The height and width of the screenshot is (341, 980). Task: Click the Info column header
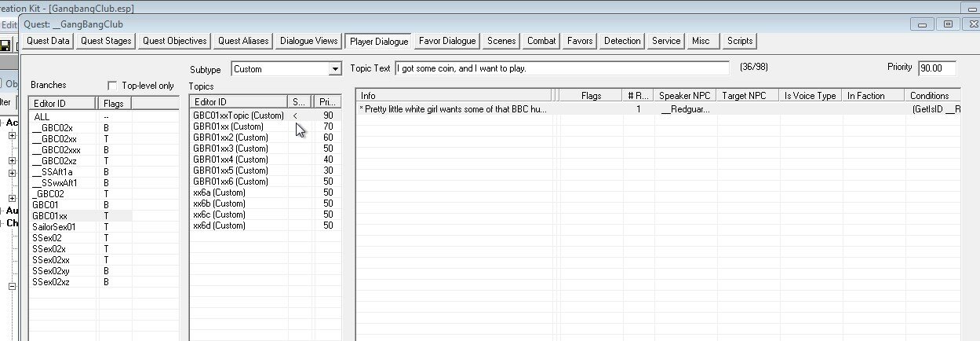click(x=453, y=96)
